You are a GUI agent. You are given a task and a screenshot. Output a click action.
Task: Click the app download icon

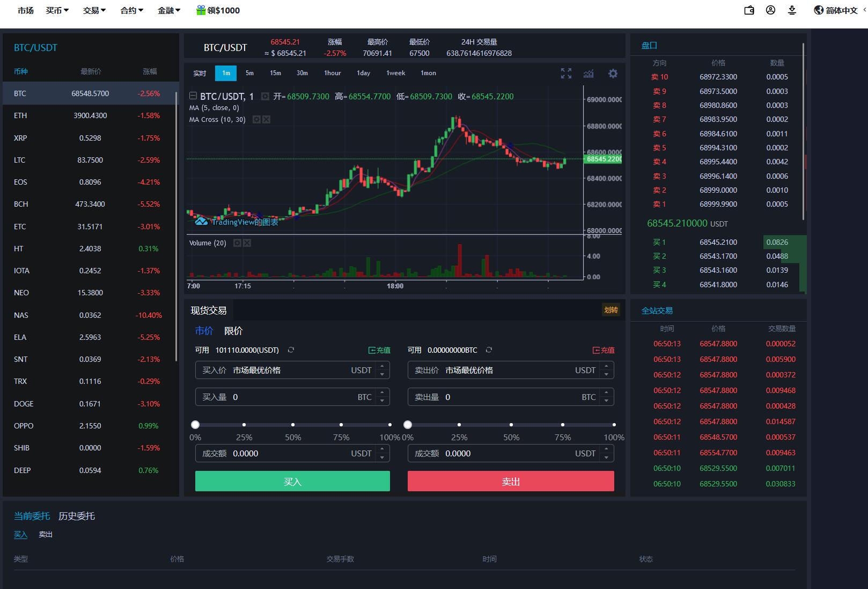(792, 10)
